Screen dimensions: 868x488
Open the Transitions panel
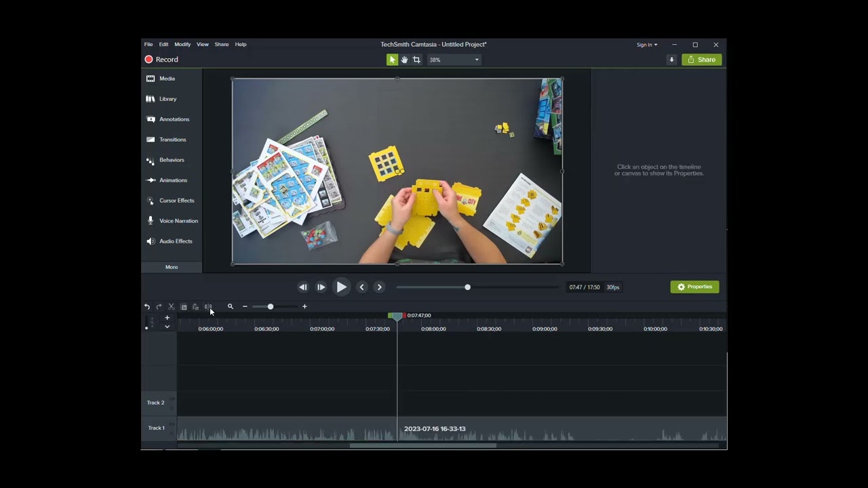click(x=172, y=140)
